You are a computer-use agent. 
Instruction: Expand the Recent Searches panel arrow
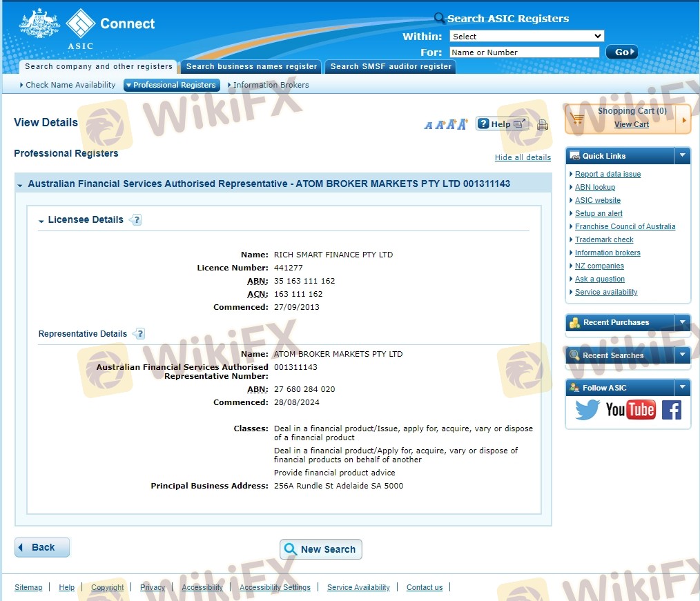tap(682, 355)
